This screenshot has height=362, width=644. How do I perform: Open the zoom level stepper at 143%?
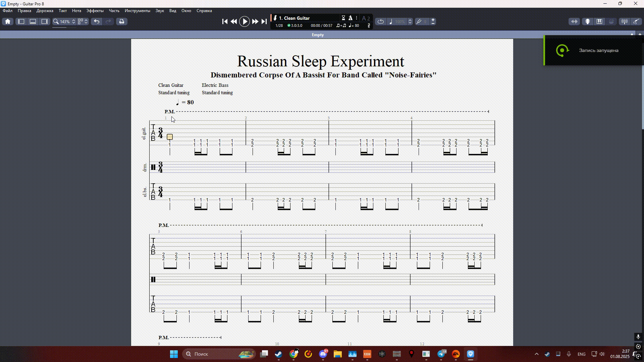(x=74, y=21)
